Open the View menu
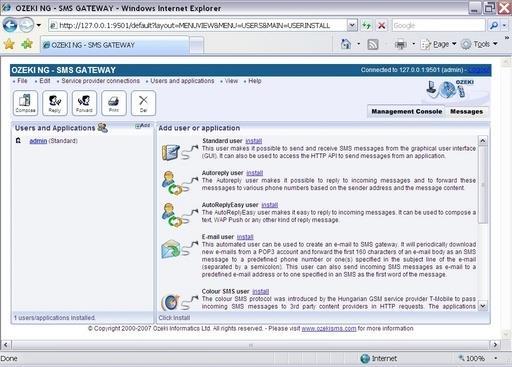The image size is (512, 367). click(x=231, y=81)
